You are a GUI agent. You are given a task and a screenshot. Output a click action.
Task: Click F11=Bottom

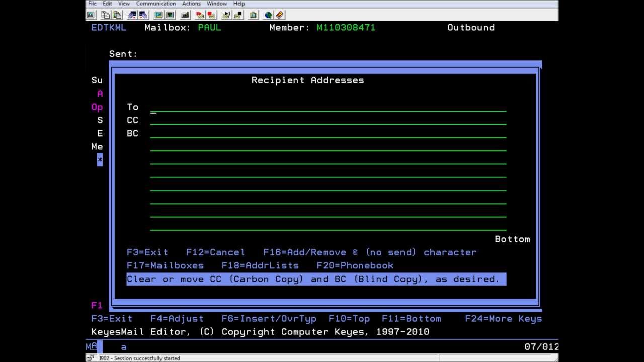(x=412, y=319)
